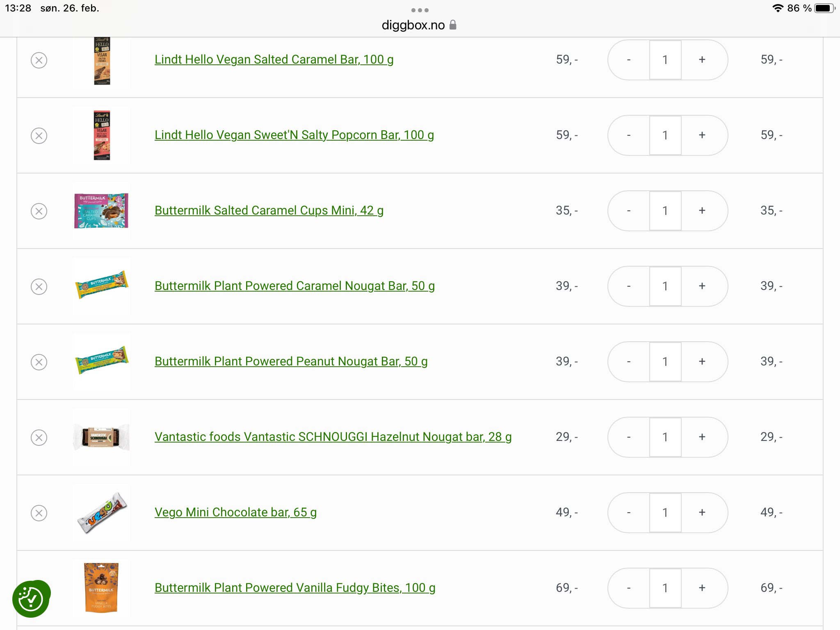Decrease quantity of Vanilla Fudgy Bites

pyautogui.click(x=629, y=588)
